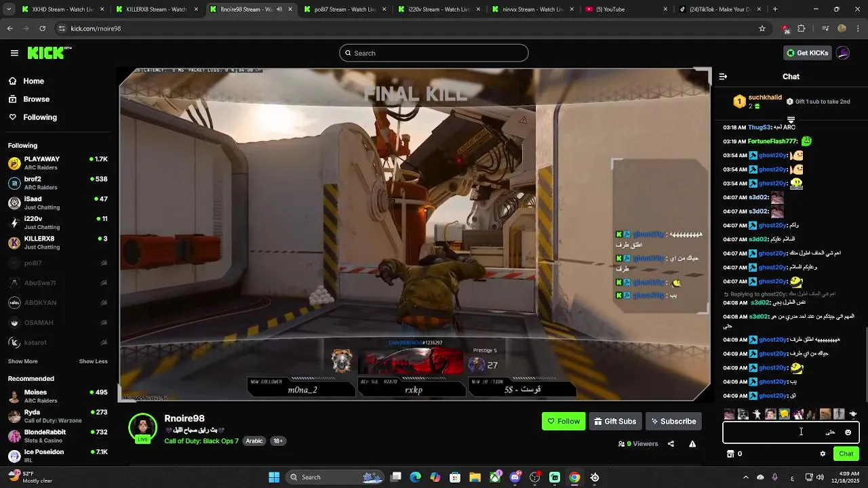Click the Get KICKs button

pyautogui.click(x=807, y=53)
